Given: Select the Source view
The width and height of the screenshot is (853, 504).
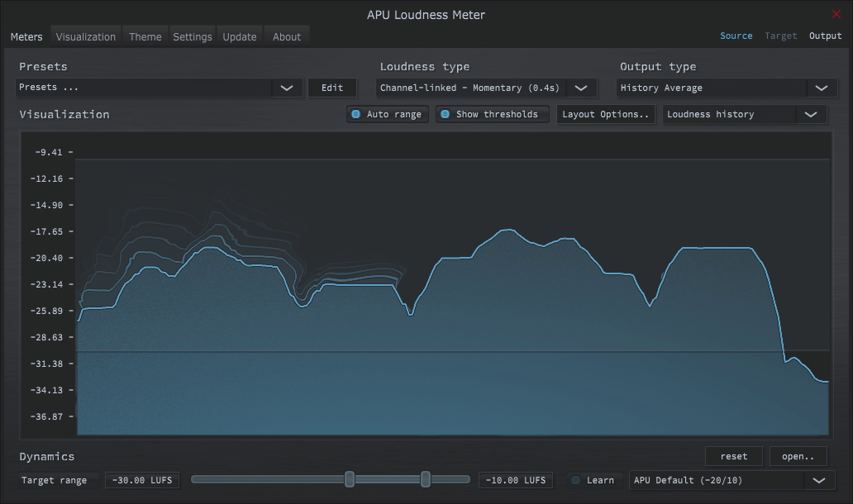Looking at the screenshot, I should pos(736,36).
